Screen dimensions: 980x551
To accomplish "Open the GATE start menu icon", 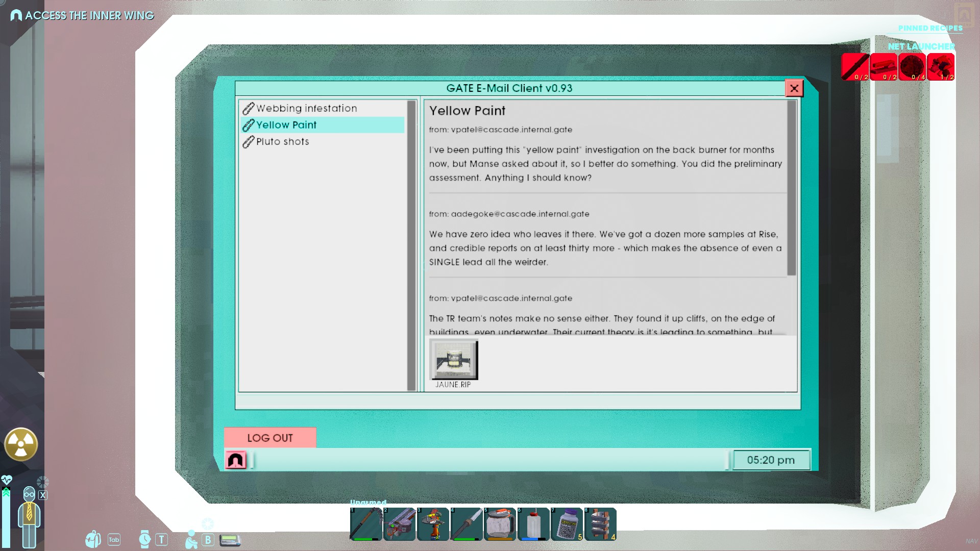I will (x=236, y=460).
